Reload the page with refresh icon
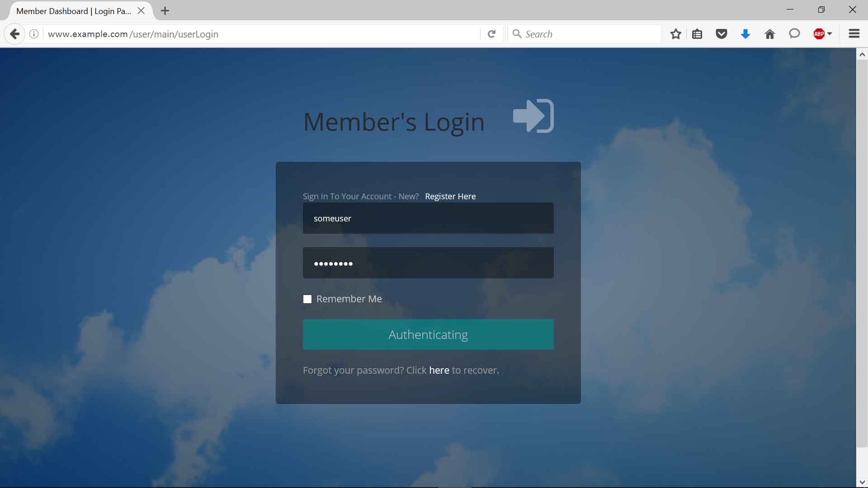 pos(491,34)
